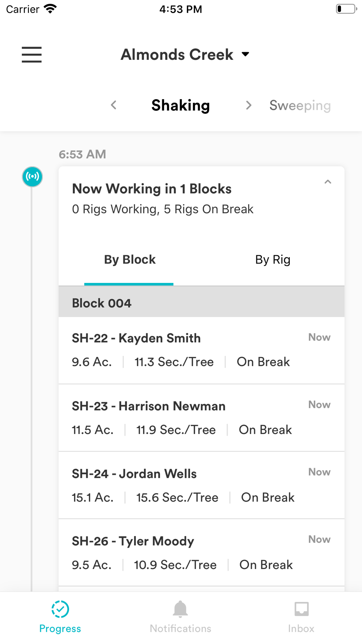Collapse the Now Working card chevron
The height and width of the screenshot is (644, 362).
[328, 182]
